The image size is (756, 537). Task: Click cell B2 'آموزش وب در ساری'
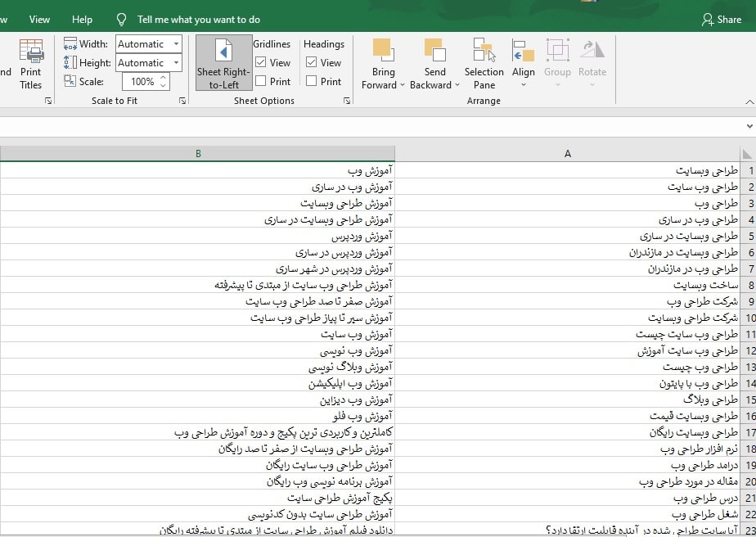(x=198, y=187)
